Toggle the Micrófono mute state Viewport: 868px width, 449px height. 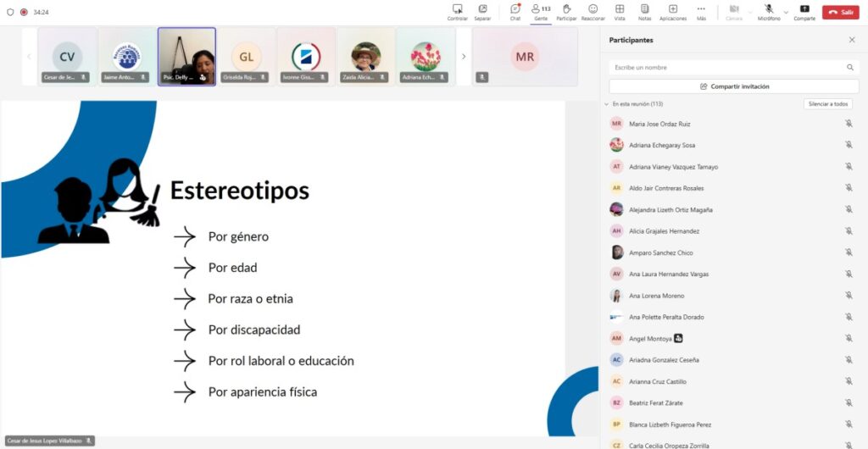pyautogui.click(x=768, y=11)
